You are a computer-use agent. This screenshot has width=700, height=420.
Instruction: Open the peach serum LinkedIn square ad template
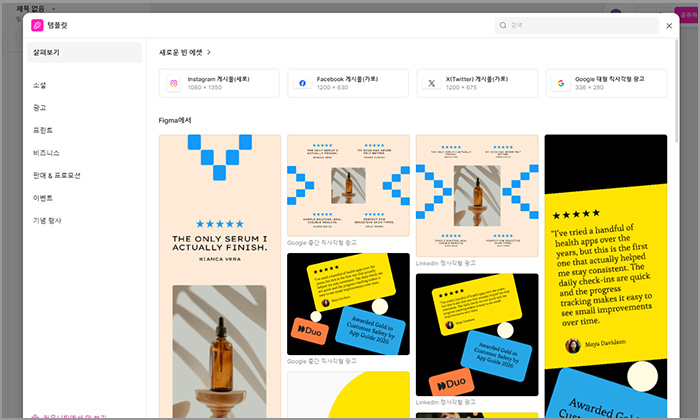(477, 195)
